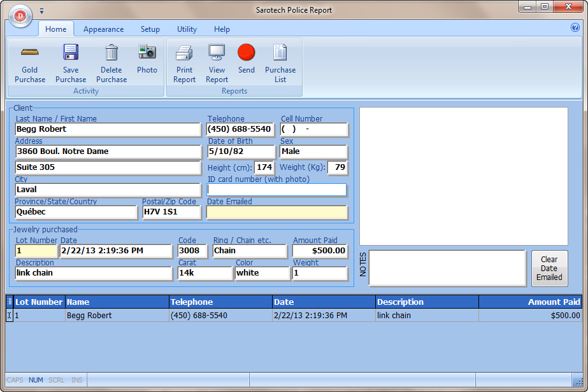
Task: Sort by Telephone column header
Action: click(220, 302)
